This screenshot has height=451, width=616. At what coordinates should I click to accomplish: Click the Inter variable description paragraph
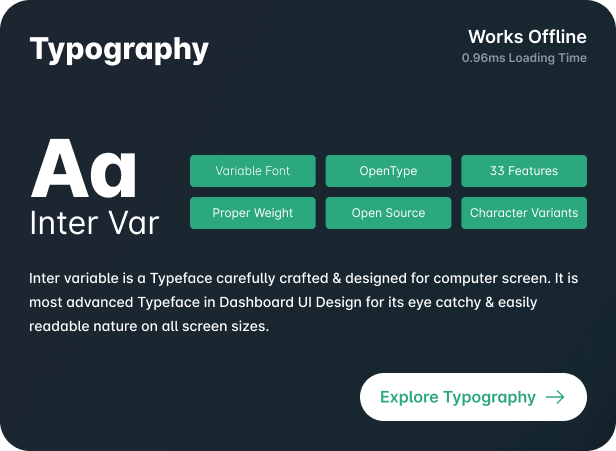(303, 302)
